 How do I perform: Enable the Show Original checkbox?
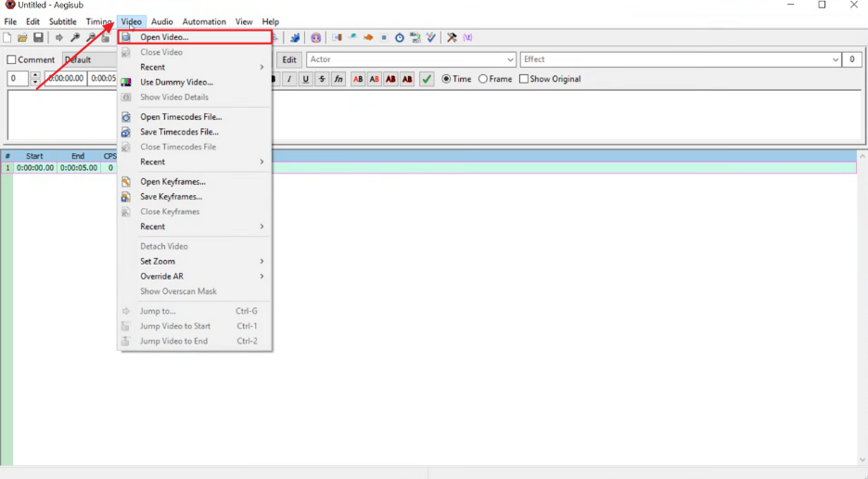click(x=524, y=79)
